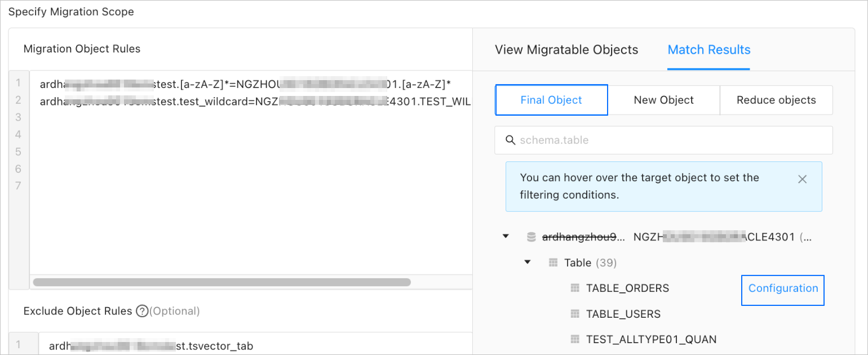Dismiss the filtering conditions hint with X
The height and width of the screenshot is (355, 868).
(x=803, y=179)
